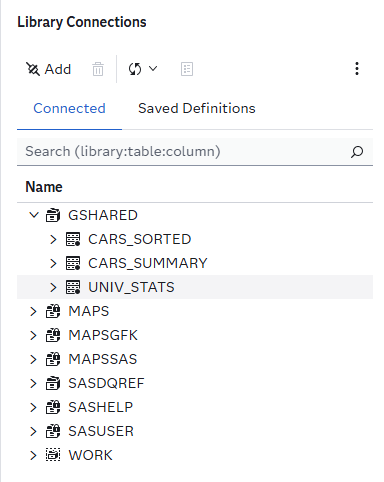This screenshot has height=482, width=384.
Task: Select the GSHARED library name
Action: click(103, 215)
